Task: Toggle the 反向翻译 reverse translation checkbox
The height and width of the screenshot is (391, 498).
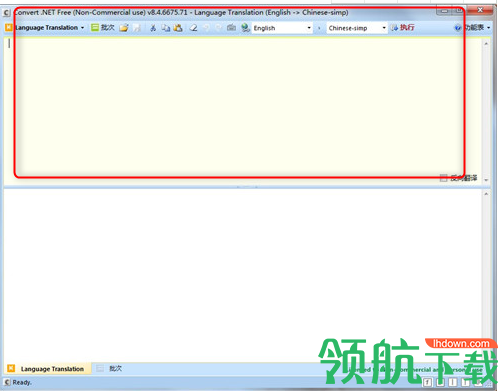Action: [443, 178]
